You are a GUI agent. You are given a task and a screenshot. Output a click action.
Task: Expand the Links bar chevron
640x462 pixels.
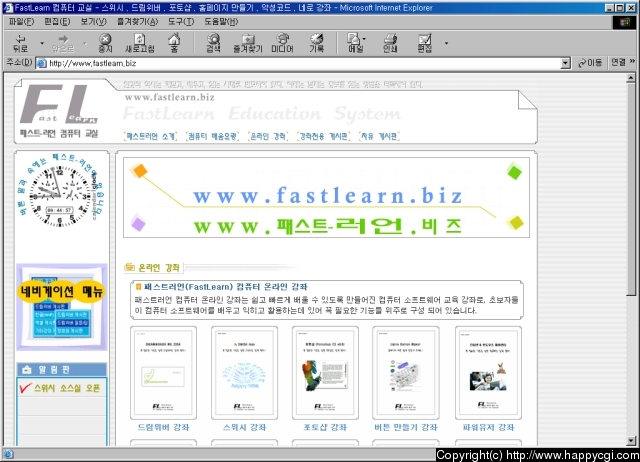click(x=632, y=61)
